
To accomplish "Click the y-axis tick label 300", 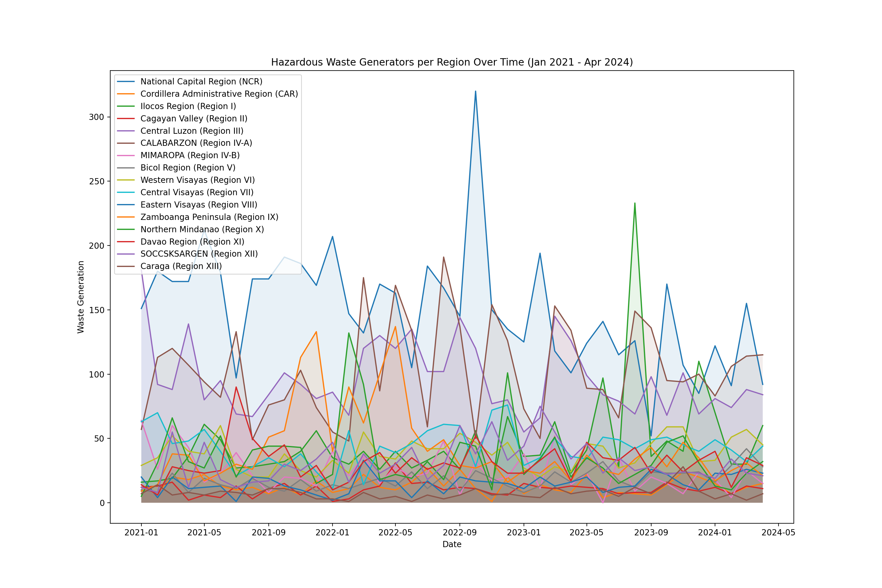I will (97, 117).
